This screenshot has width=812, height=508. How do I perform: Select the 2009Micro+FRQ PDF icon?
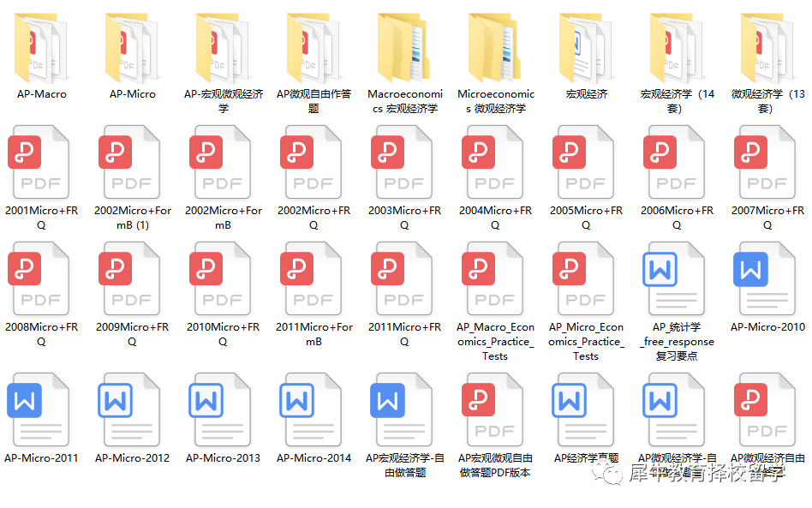[129, 278]
